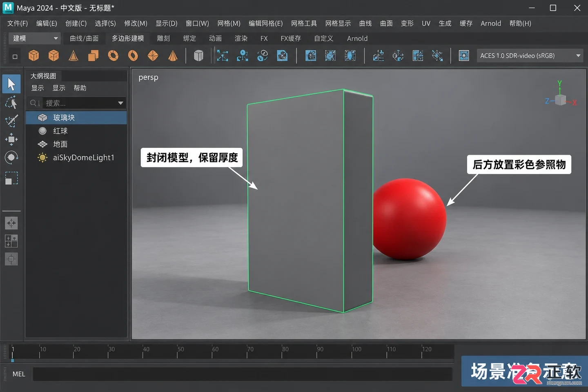The height and width of the screenshot is (392, 588).
Task: Activate the Rotate tool
Action: point(11,157)
